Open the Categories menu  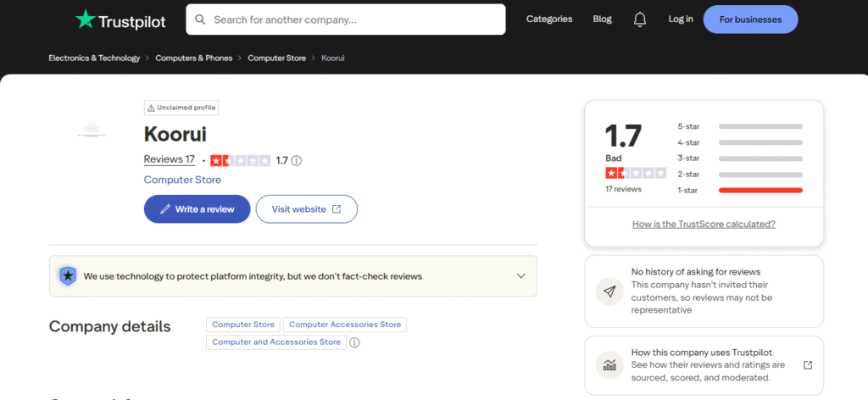pyautogui.click(x=549, y=19)
